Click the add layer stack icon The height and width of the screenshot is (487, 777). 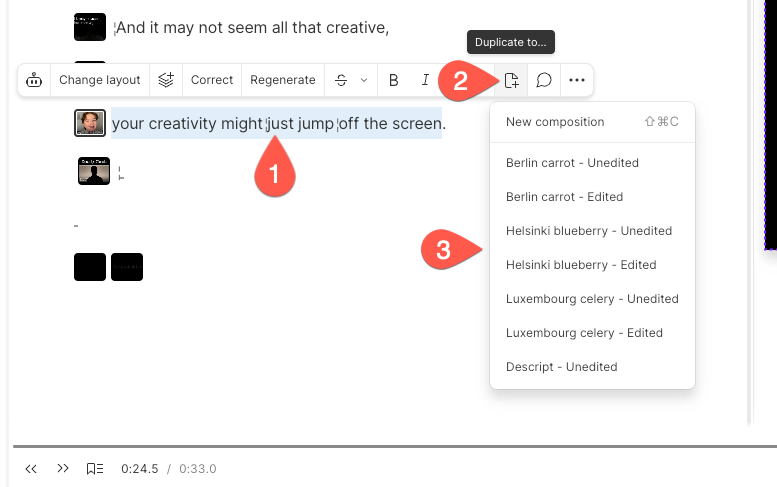pyautogui.click(x=166, y=80)
